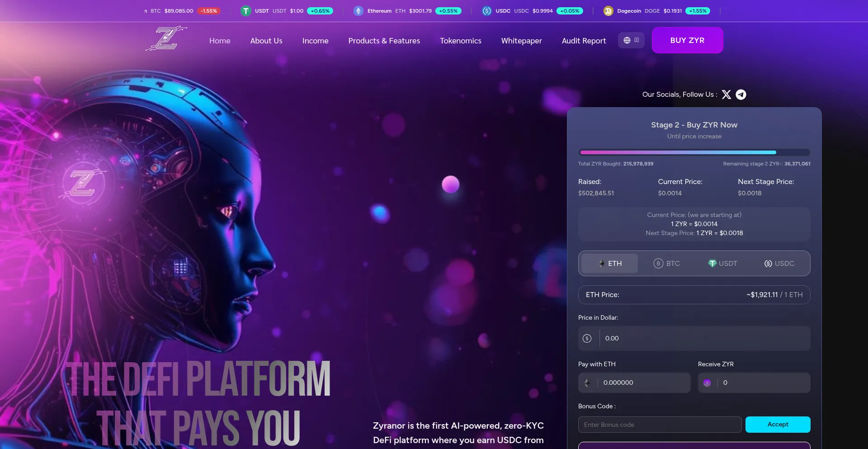868x449 pixels.
Task: View the Tokenomics page
Action: coord(461,41)
